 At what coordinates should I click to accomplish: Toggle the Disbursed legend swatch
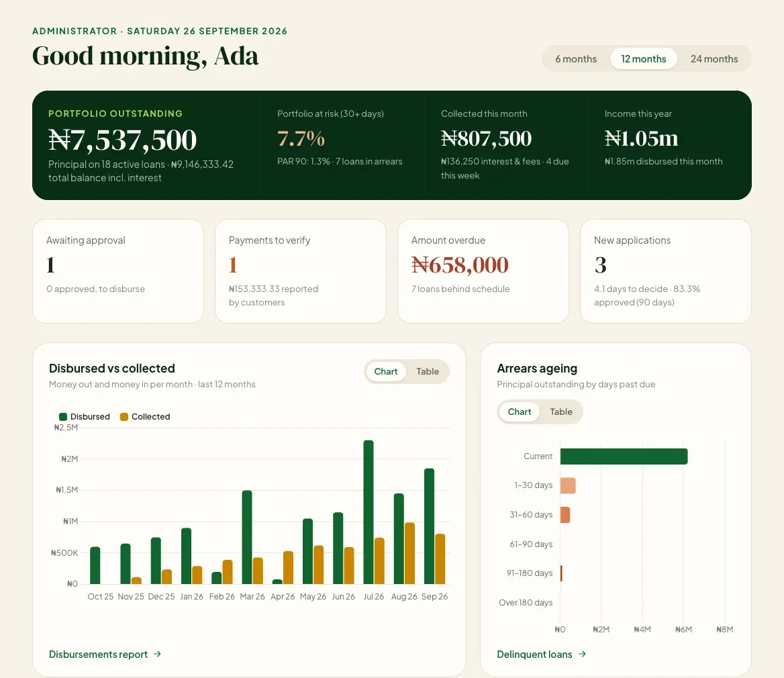click(63, 417)
